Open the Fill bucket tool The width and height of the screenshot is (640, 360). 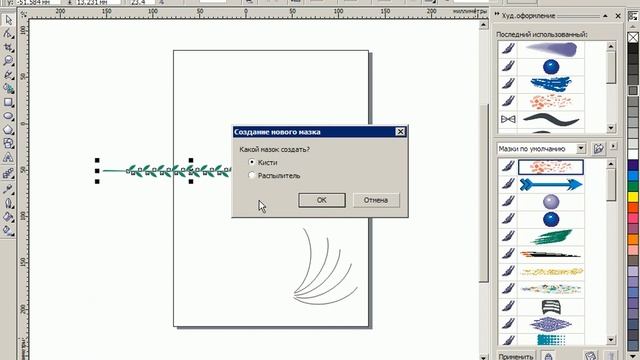8,217
